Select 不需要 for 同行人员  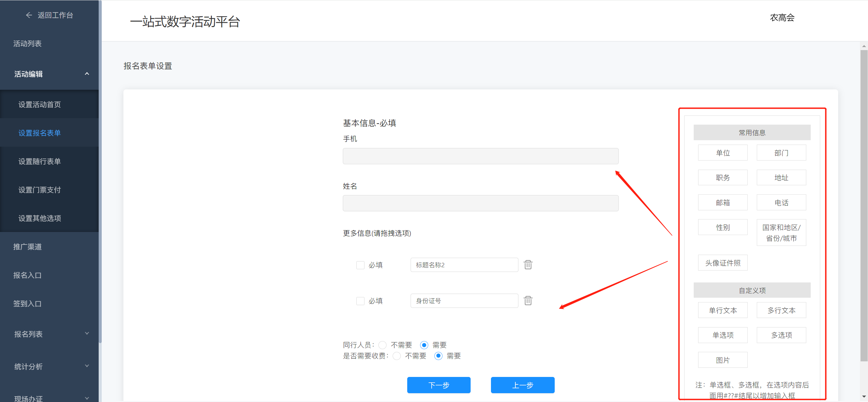tap(382, 345)
